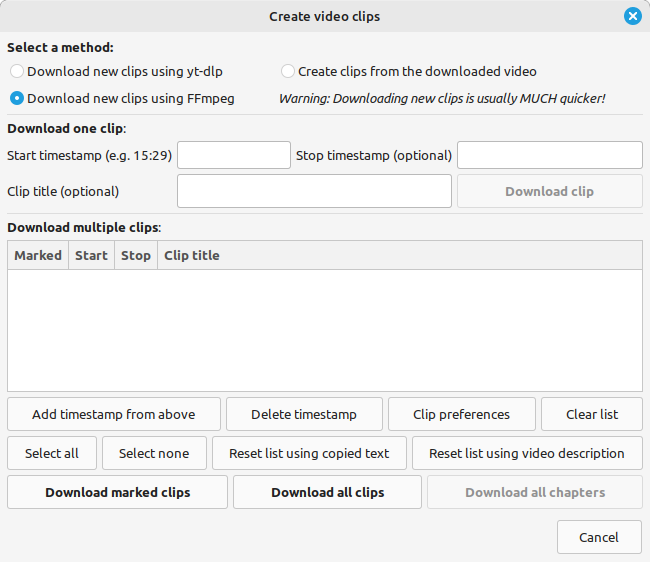Viewport: 650px width, 562px height.
Task: Click the Marked column header
Action: [x=38, y=255]
